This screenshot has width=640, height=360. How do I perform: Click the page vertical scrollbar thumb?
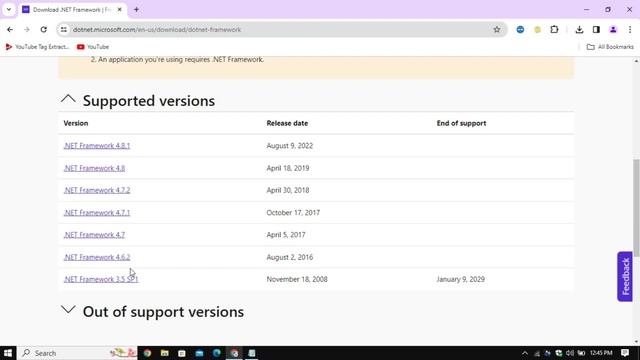click(636, 208)
